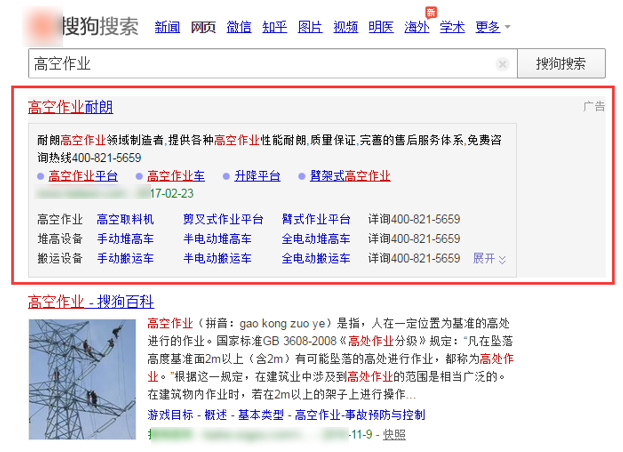Screen dimensions: 623x452
Task: Open the 基本类型 section link
Action: pyautogui.click(x=261, y=415)
